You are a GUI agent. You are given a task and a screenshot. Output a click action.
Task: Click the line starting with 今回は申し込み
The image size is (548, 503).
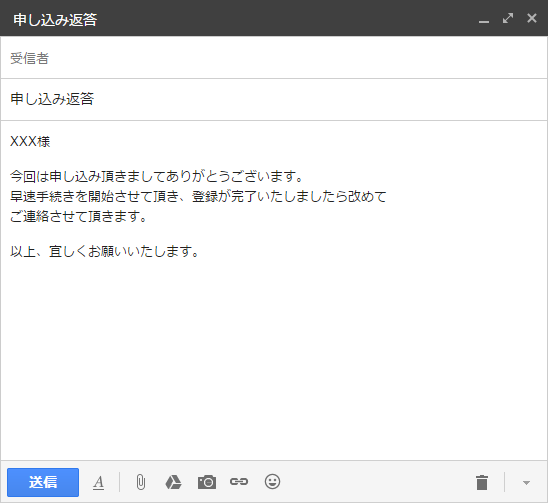(156, 176)
